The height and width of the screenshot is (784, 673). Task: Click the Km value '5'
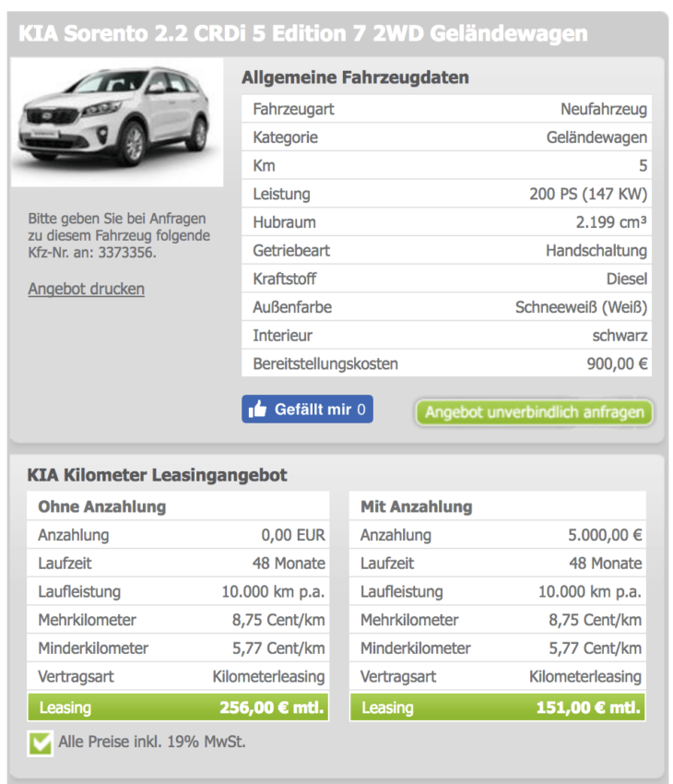pyautogui.click(x=643, y=165)
